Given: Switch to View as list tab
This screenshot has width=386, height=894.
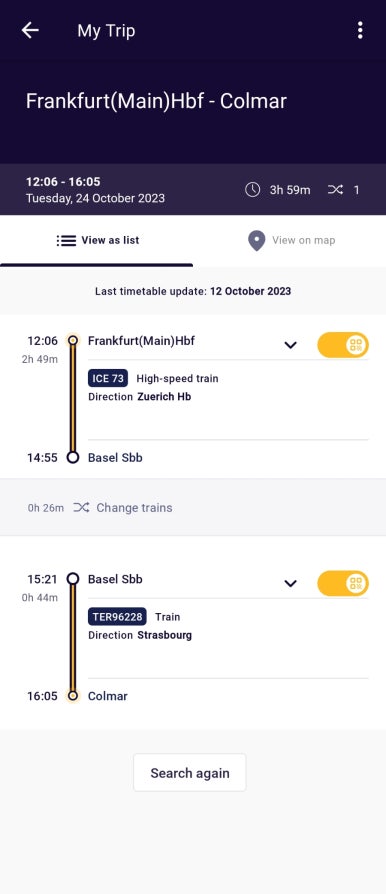Looking at the screenshot, I should tap(96, 241).
